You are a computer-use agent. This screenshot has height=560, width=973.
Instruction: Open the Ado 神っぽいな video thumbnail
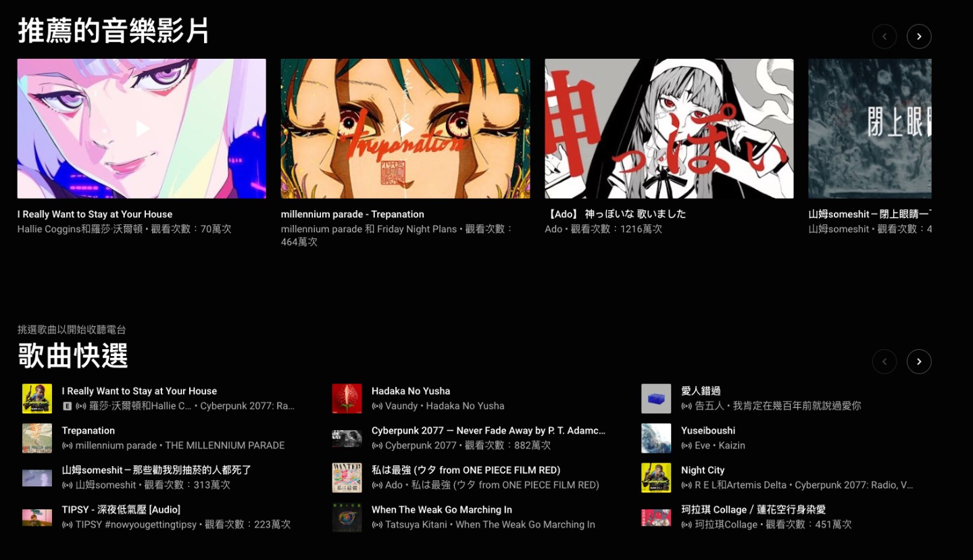[669, 128]
